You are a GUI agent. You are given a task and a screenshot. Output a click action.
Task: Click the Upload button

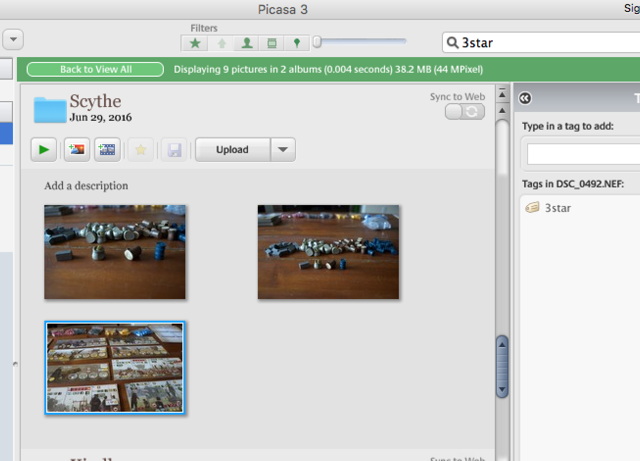click(x=232, y=149)
